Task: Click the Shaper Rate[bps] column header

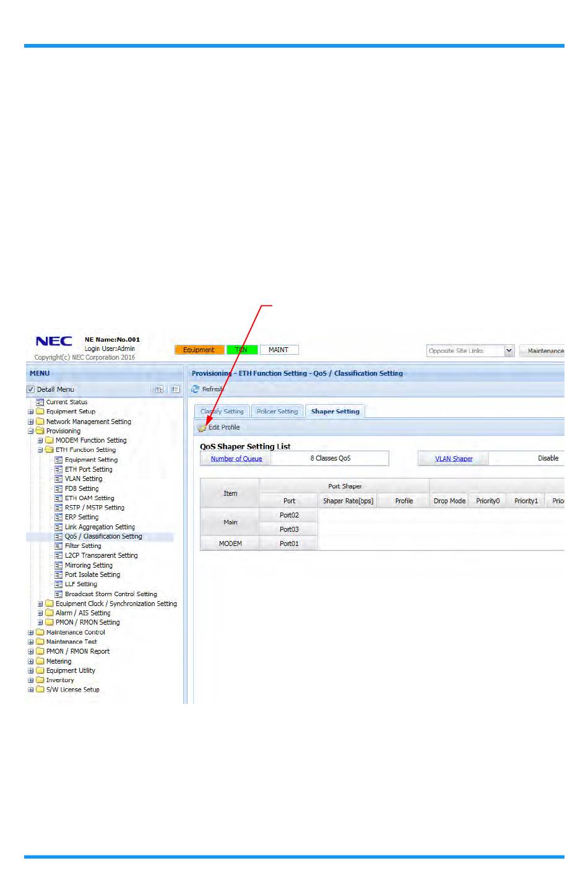Action: tap(348, 501)
